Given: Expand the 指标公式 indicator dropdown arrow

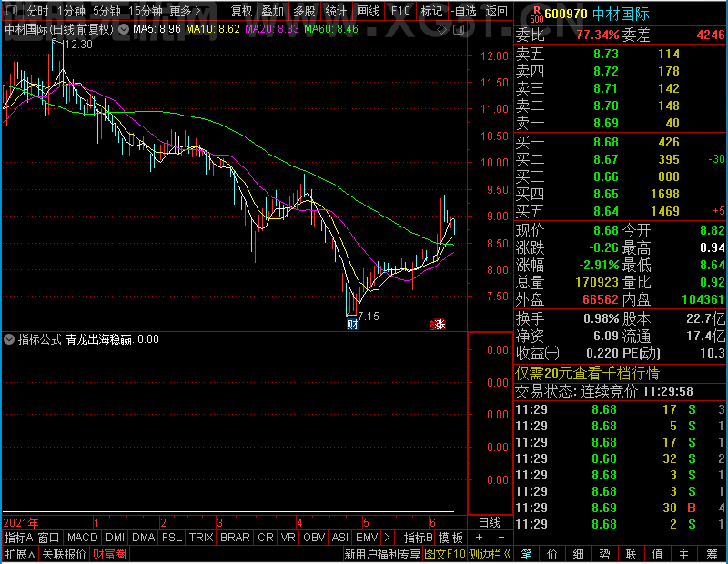Looking at the screenshot, I should tap(9, 339).
